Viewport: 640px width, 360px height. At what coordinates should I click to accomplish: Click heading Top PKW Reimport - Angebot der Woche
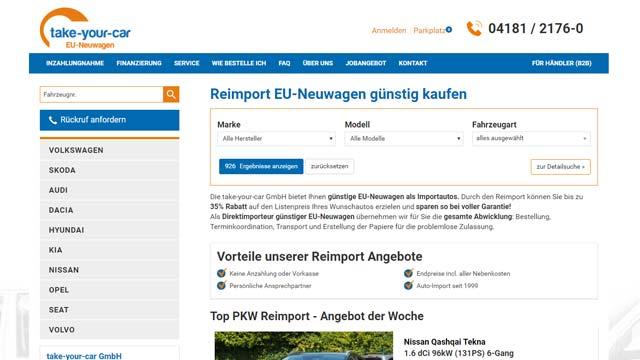coord(317,316)
